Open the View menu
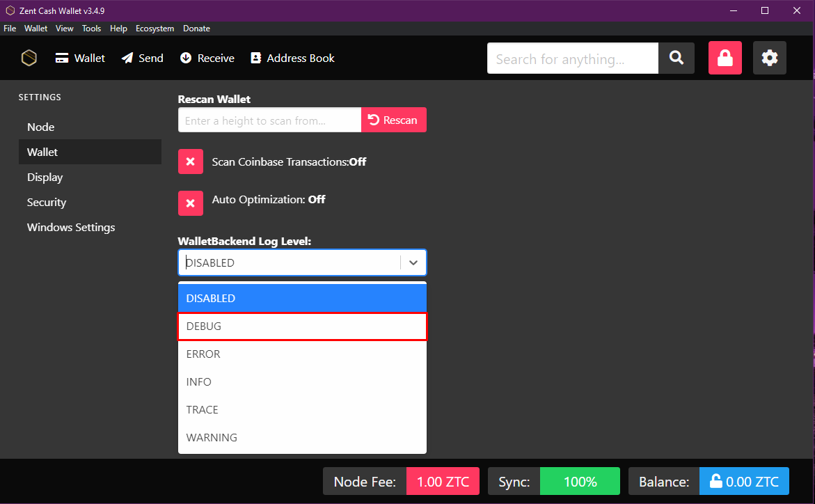Viewport: 815px width, 504px height. pos(65,29)
